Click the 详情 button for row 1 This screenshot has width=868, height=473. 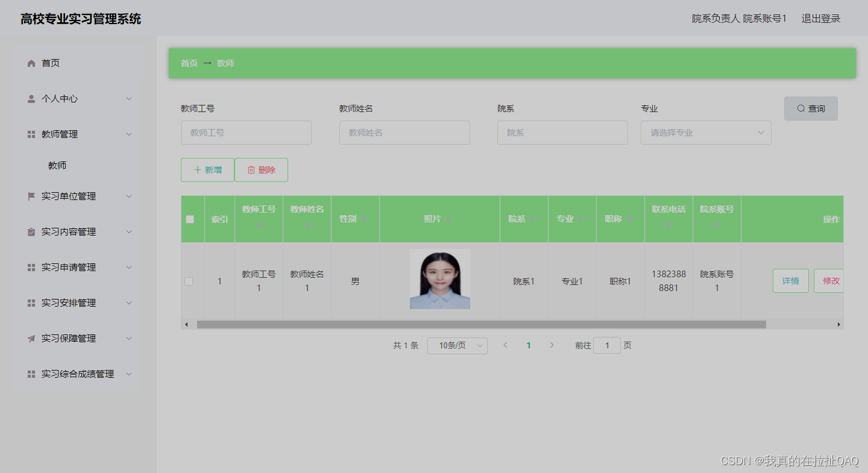tap(790, 281)
